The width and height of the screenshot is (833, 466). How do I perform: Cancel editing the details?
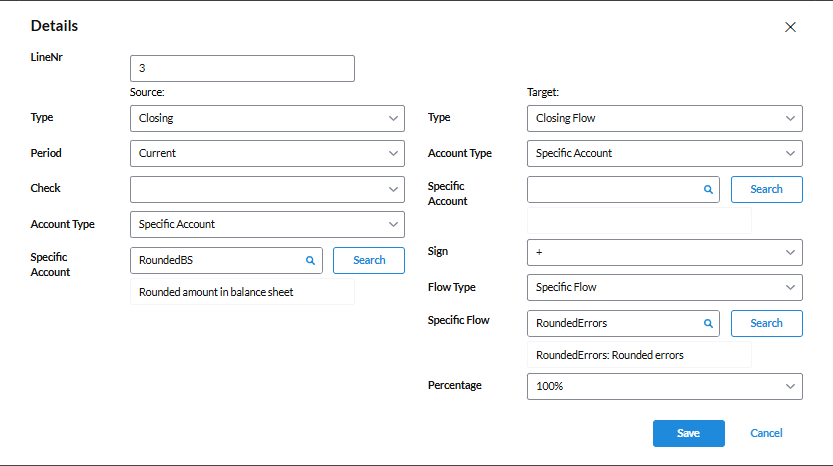click(766, 433)
